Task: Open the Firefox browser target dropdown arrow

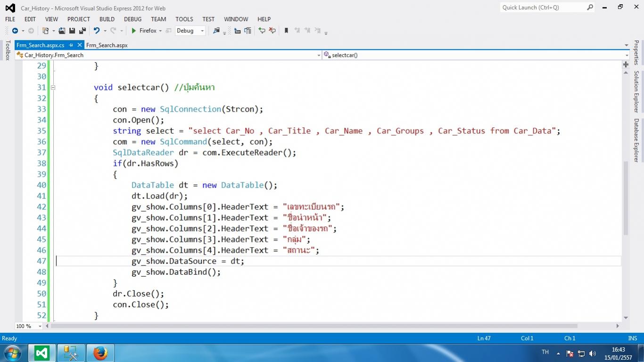Action: pyautogui.click(x=160, y=31)
